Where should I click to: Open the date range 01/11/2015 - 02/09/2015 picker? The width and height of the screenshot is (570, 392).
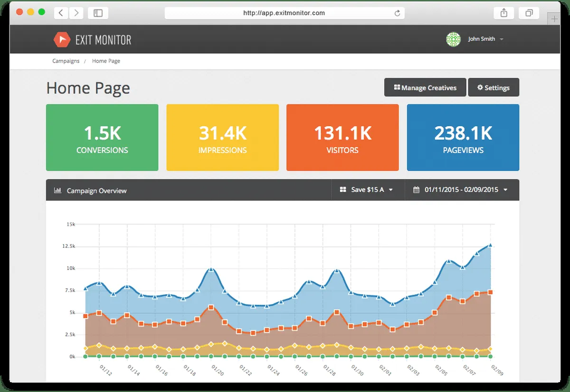click(461, 190)
